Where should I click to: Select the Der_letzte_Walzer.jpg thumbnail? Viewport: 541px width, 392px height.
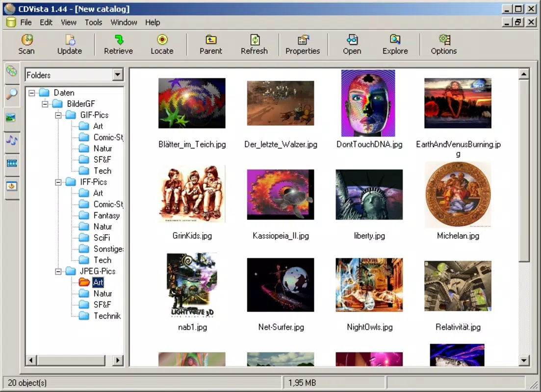pos(281,103)
